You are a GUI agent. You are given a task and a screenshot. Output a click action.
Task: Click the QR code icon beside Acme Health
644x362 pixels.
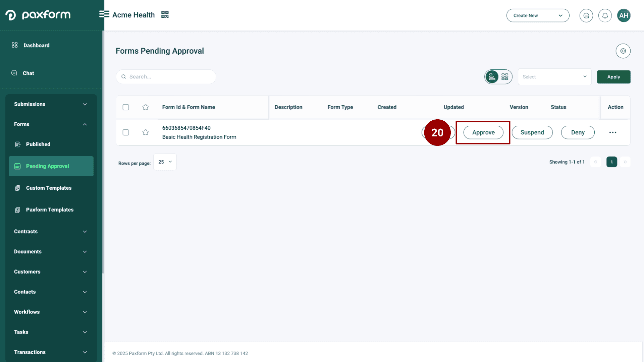pyautogui.click(x=165, y=14)
